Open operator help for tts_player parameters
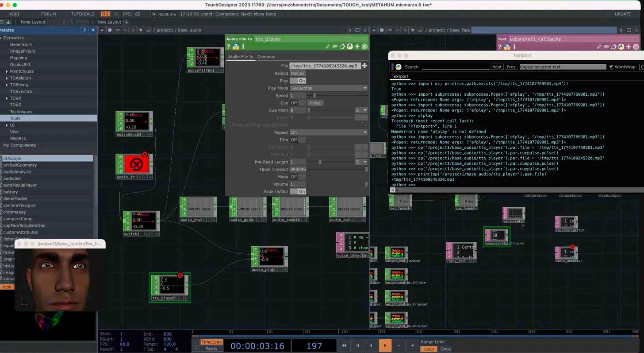The width and height of the screenshot is (644, 353). (x=229, y=47)
